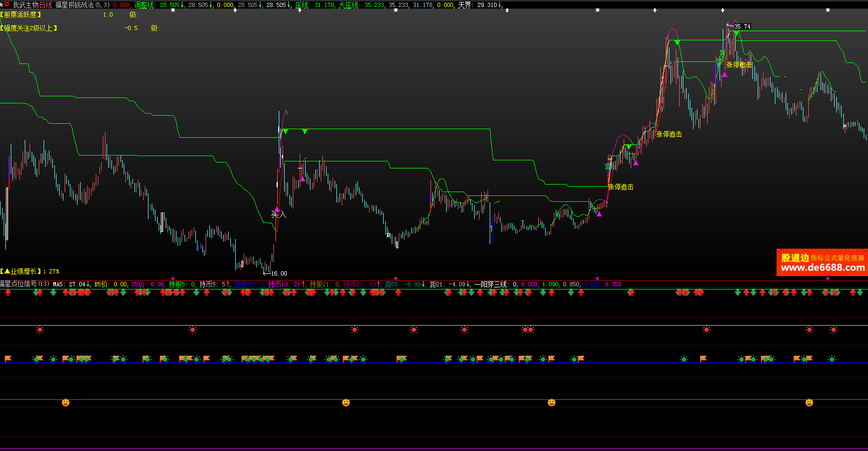
Task: Select the 我武生物 stock name
Action: pyautogui.click(x=25, y=5)
